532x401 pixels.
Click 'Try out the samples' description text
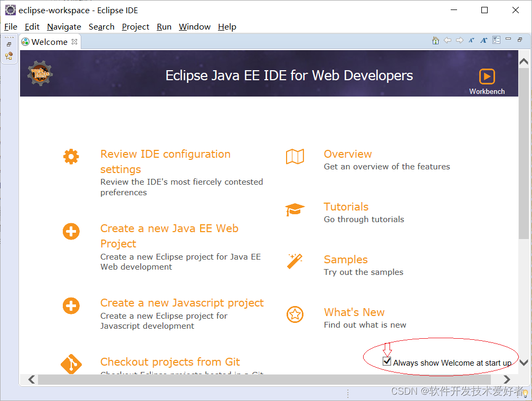click(363, 272)
